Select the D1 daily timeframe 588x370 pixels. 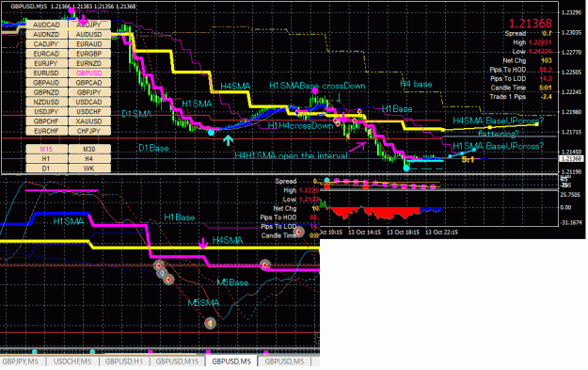coord(46,169)
